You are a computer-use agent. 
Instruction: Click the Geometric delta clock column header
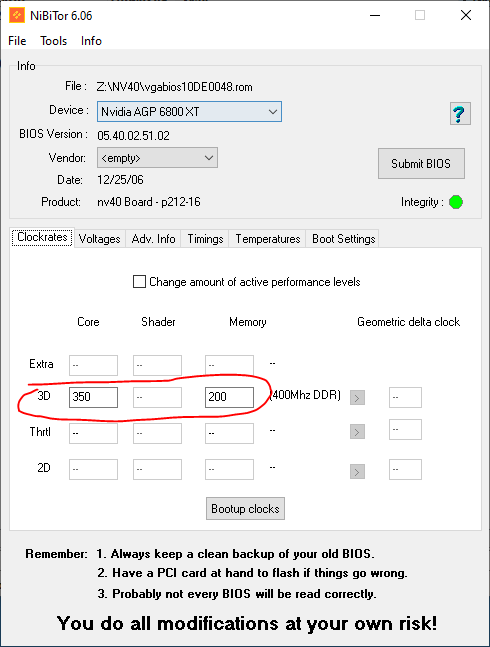point(408,322)
